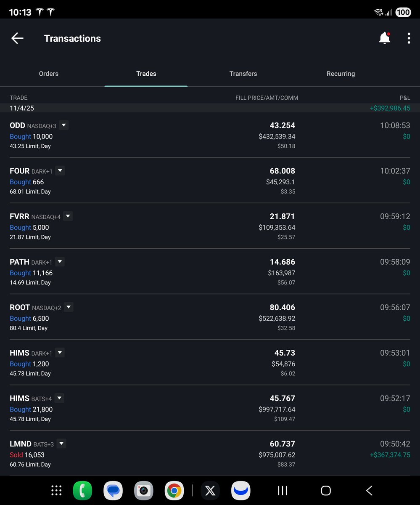Select the FVRR ticker symbol
Image resolution: width=420 pixels, height=505 pixels.
tap(19, 216)
